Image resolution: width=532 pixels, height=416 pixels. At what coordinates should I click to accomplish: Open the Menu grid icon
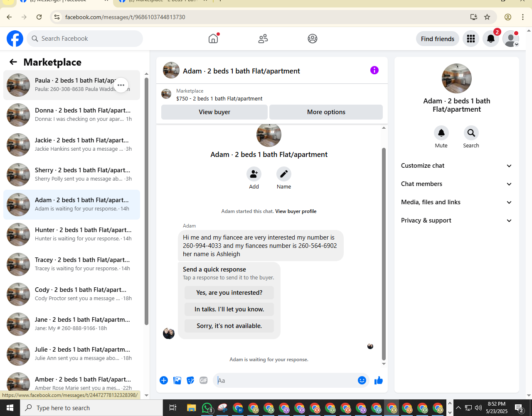click(x=471, y=39)
